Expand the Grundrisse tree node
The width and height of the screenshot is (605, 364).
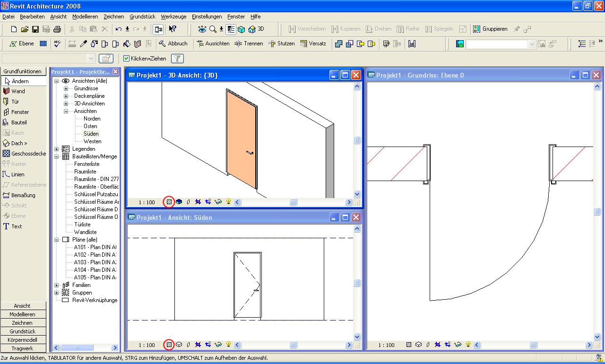(66, 88)
